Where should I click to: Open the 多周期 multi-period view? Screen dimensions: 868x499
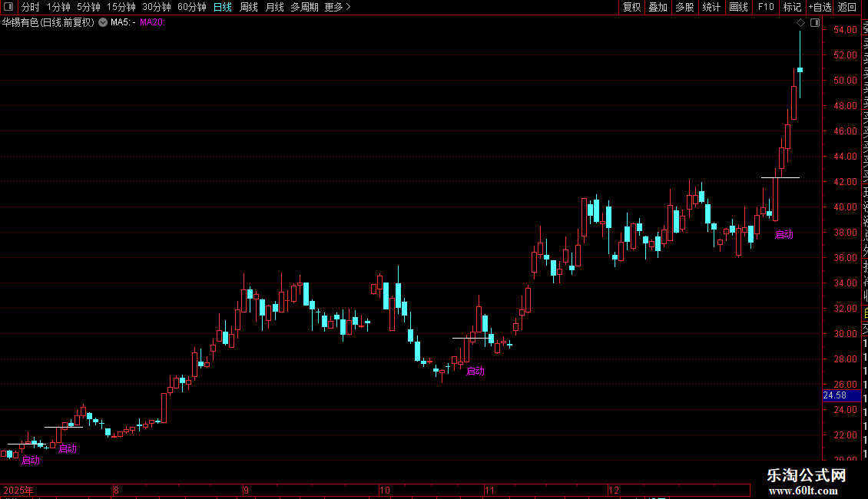(304, 7)
